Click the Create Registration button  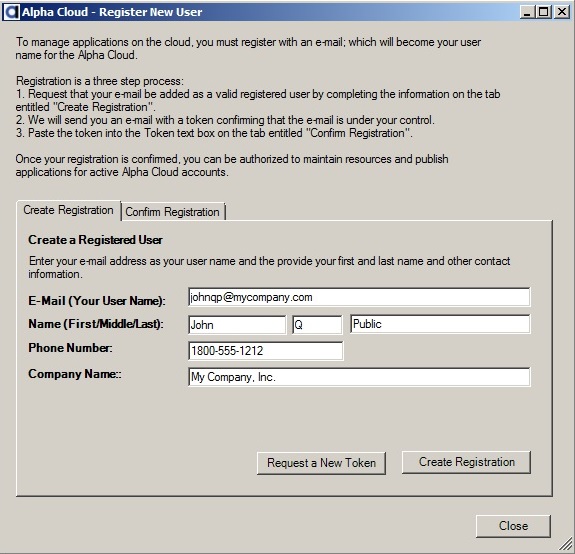[466, 462]
